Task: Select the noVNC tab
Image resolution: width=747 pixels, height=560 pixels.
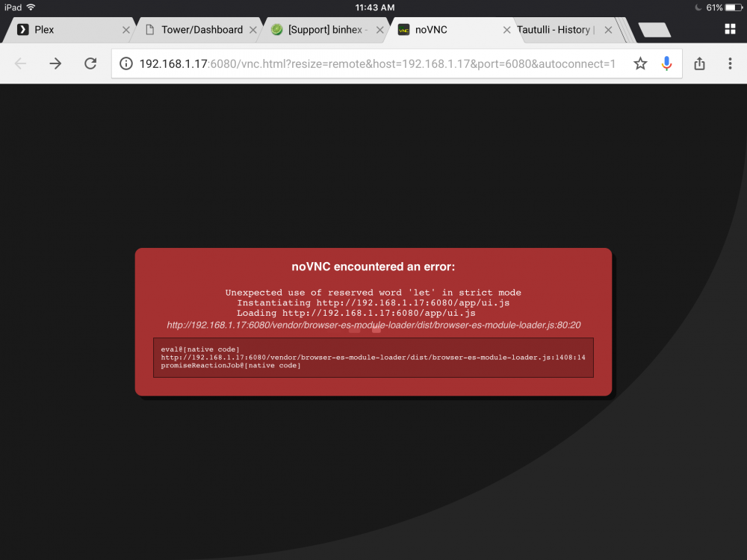Action: pyautogui.click(x=453, y=30)
